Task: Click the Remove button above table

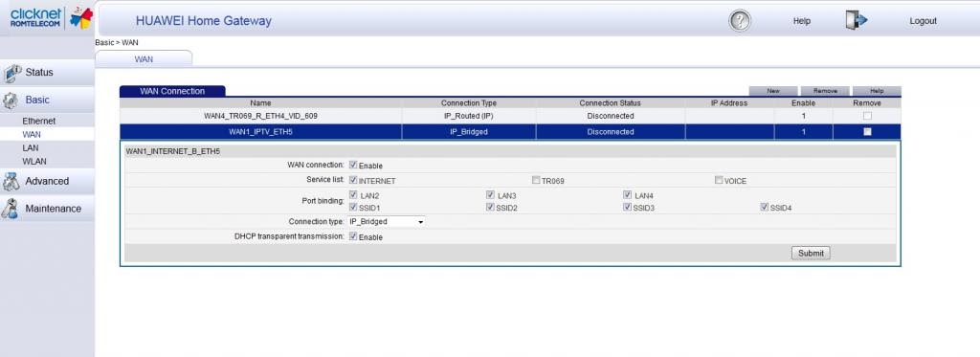Action: (x=825, y=91)
